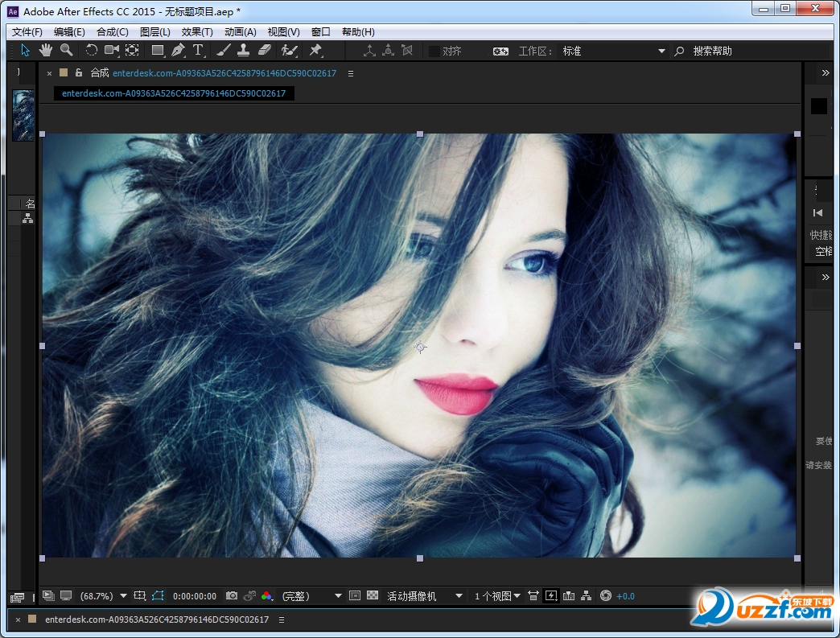Open the workspace 标准 dropdown
Viewport: 840px width, 638px height.
pyautogui.click(x=613, y=51)
